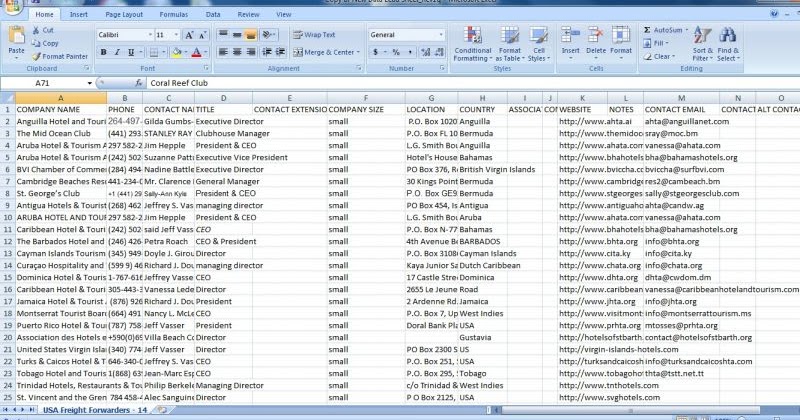Image resolution: width=800 pixels, height=420 pixels.
Task: Open the Review tab
Action: coord(248,14)
